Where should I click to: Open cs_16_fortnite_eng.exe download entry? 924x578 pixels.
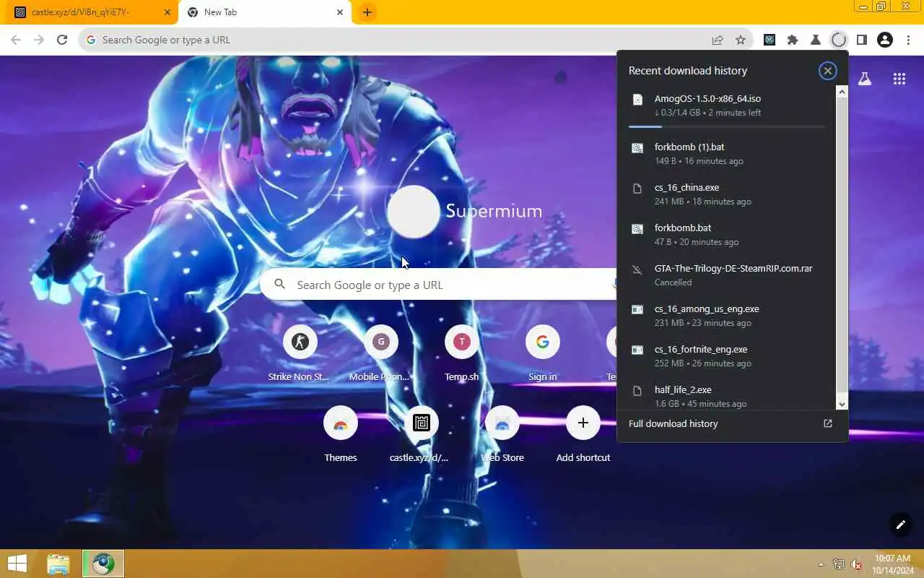[x=727, y=355]
